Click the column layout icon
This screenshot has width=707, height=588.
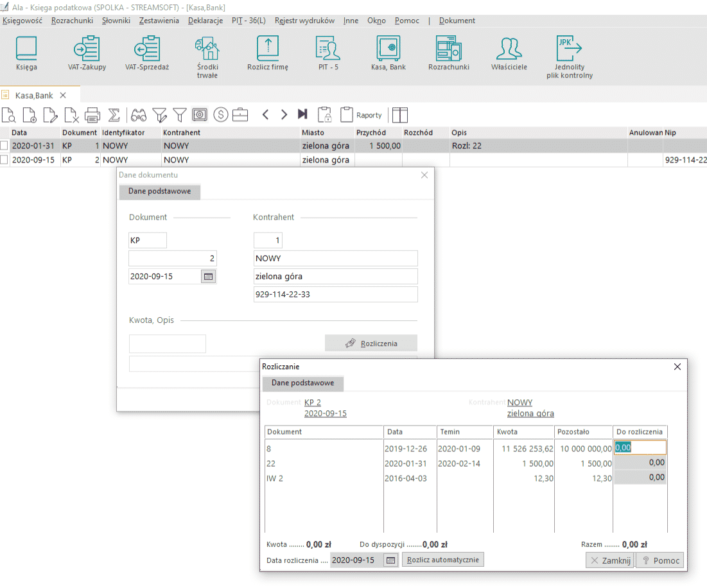[400, 115]
